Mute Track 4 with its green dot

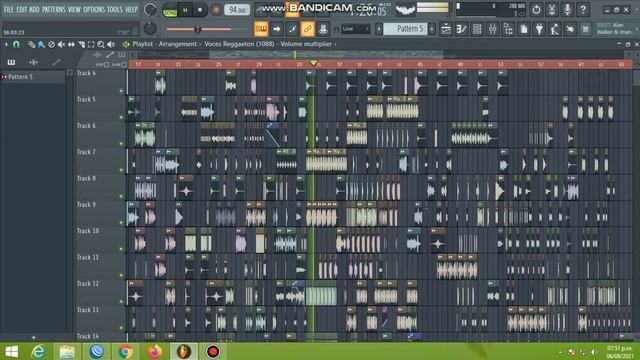[x=121, y=91]
